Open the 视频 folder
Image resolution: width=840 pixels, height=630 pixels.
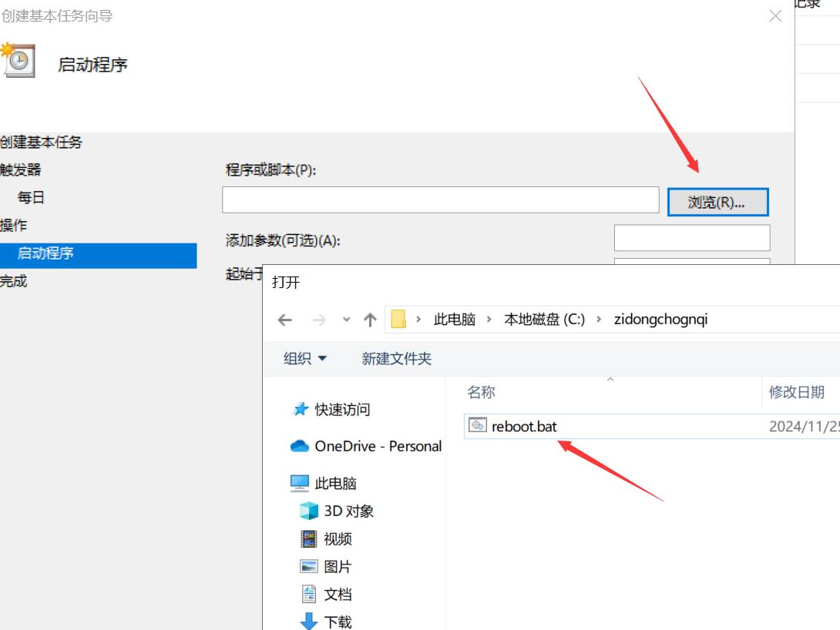click(338, 539)
